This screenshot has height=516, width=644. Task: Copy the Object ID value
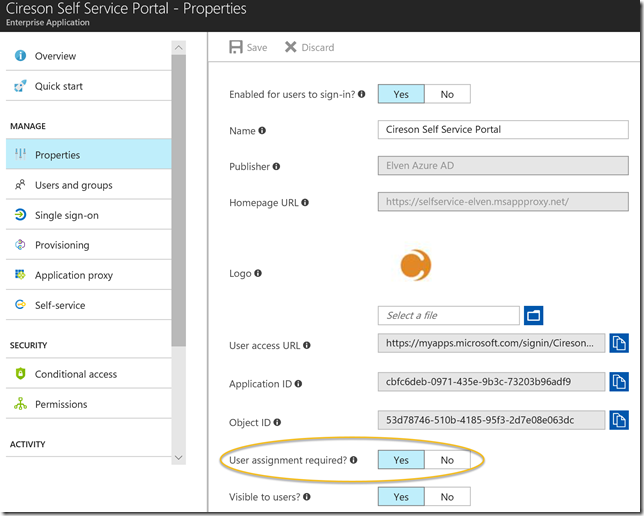coord(619,420)
